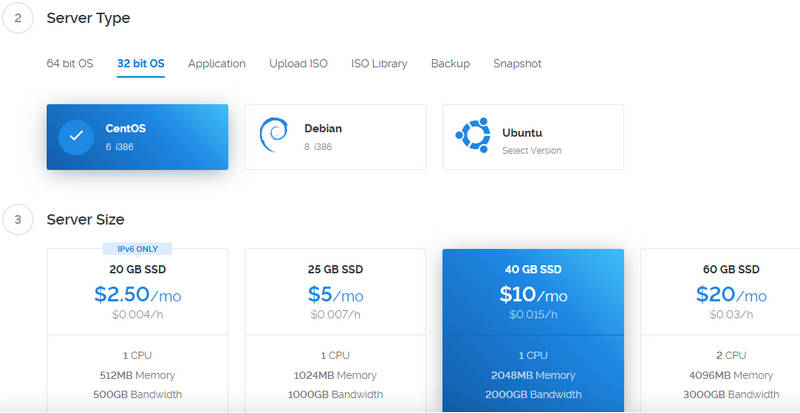The width and height of the screenshot is (800, 413).
Task: Click the step 2 number circle
Action: click(17, 18)
